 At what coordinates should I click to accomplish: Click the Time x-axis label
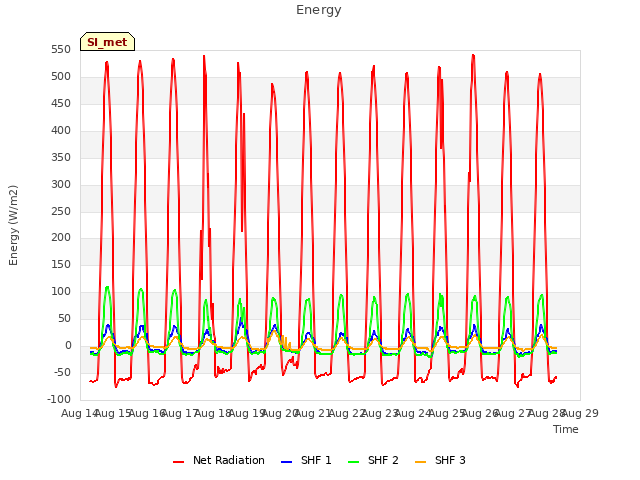tap(566, 429)
